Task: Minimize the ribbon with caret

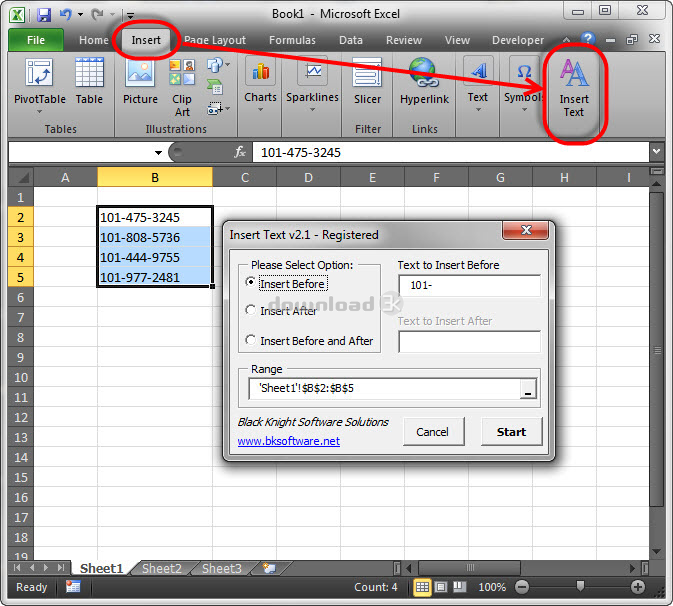Action: [x=566, y=40]
